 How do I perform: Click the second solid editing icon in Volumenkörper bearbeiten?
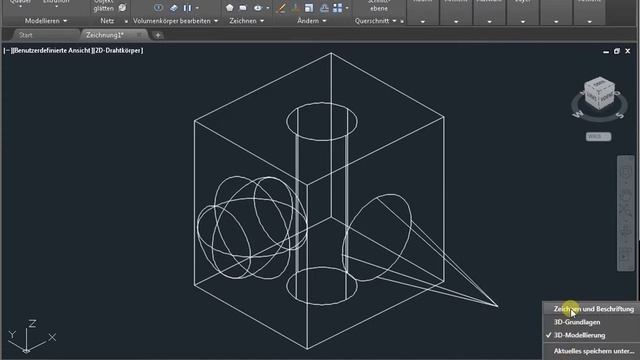[173, 8]
